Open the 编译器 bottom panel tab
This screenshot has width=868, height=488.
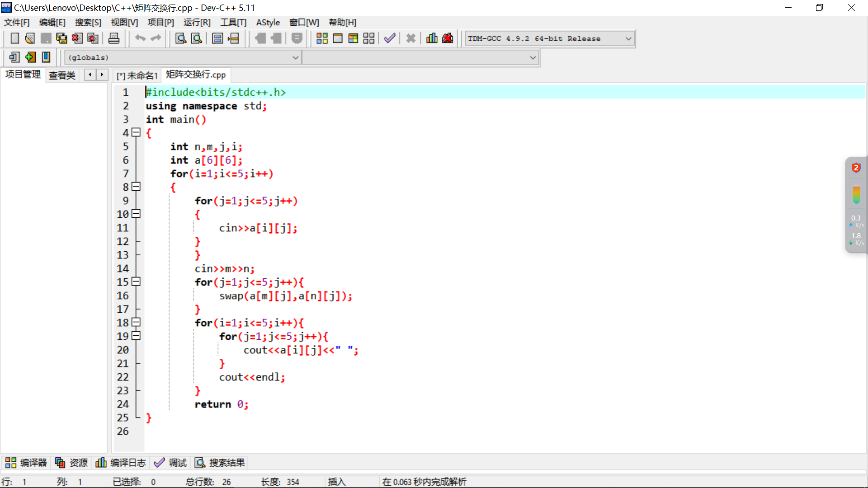[x=26, y=463]
